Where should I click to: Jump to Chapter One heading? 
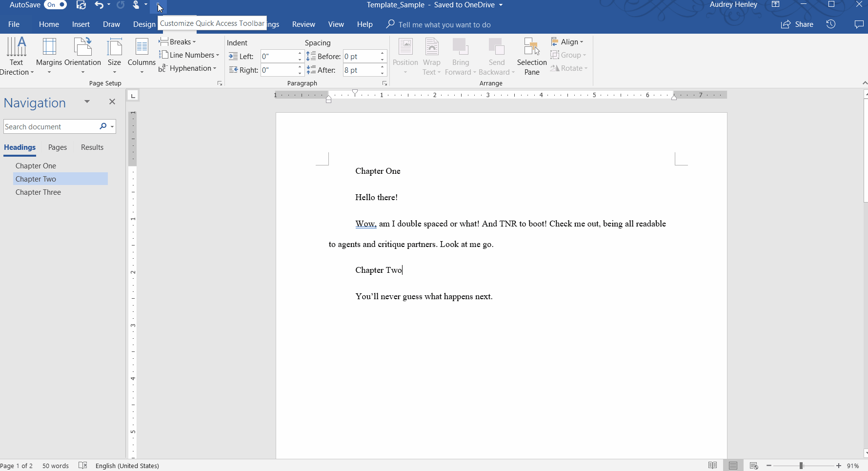pos(61,166)
